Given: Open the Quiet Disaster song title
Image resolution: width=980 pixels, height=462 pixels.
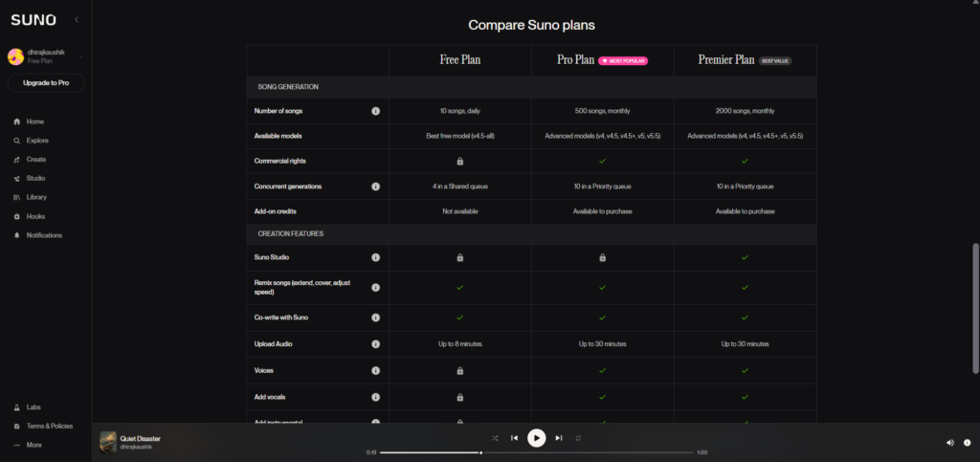Looking at the screenshot, I should click(140, 439).
